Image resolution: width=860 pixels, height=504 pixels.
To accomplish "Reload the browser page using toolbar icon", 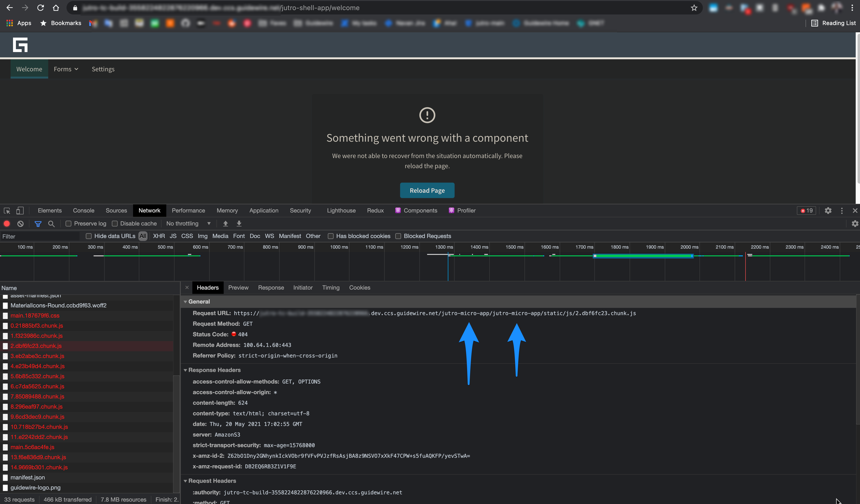I will tap(40, 7).
